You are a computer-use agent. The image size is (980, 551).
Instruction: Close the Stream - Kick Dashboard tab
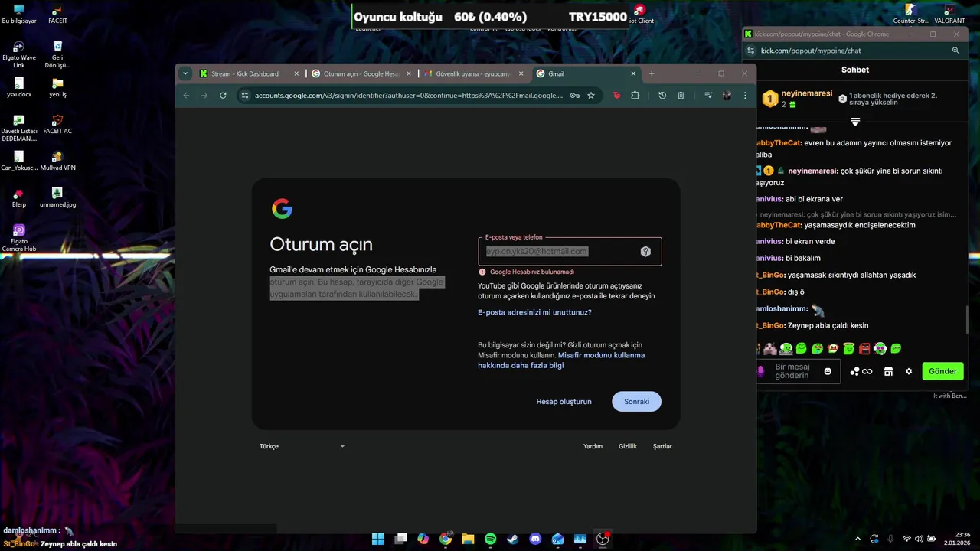(x=296, y=73)
